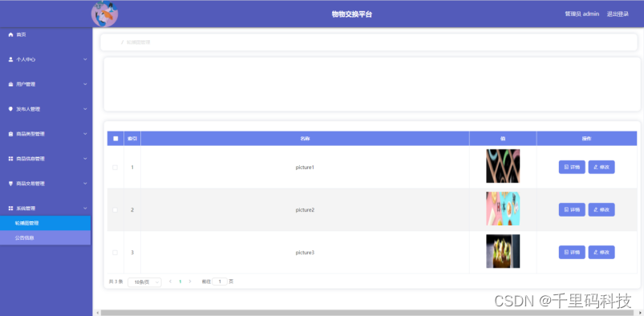Open picture1 thumbnail image
Viewport: 644px width, 316px height.
[x=503, y=166]
